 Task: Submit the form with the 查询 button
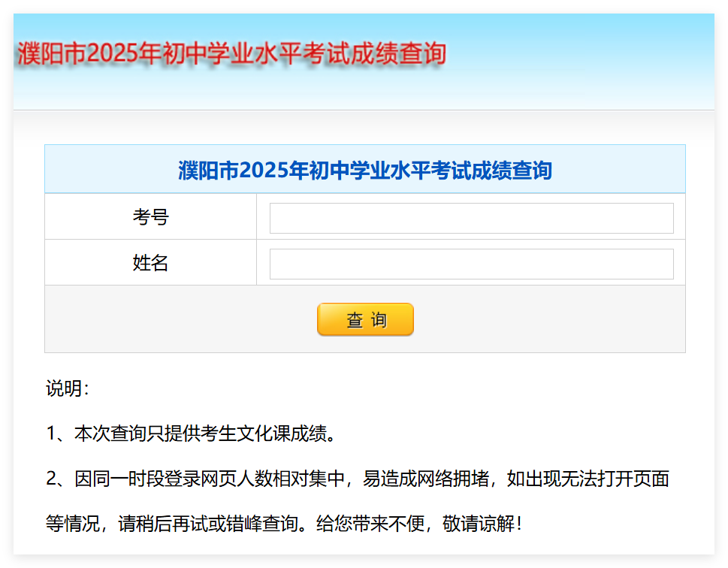pos(365,319)
